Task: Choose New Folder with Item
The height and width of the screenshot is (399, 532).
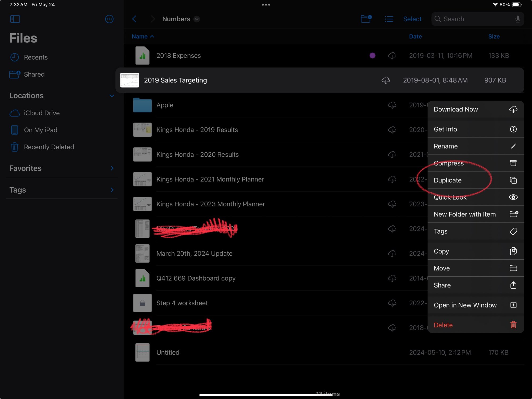Action: tap(476, 214)
